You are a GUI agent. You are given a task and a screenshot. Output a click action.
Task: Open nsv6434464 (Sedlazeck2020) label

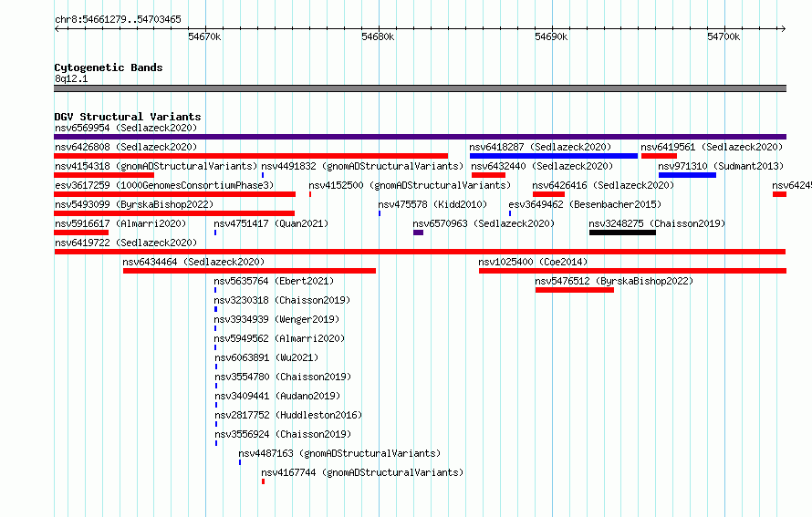pos(193,262)
